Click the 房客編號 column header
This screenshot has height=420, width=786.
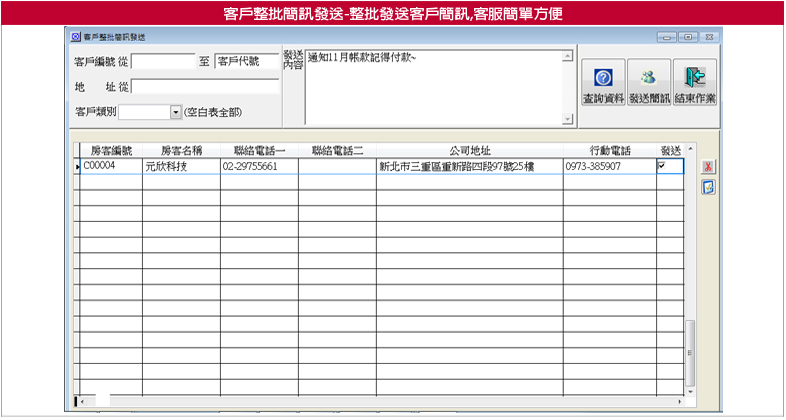111,150
